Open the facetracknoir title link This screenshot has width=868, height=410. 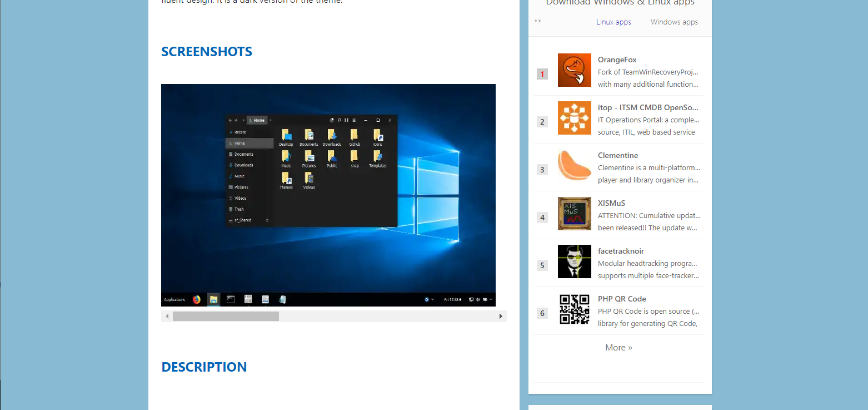621,251
